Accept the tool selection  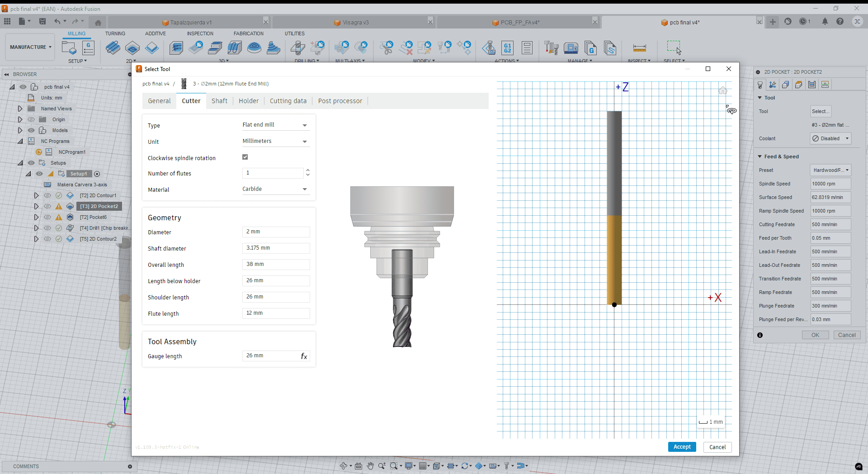click(x=682, y=447)
